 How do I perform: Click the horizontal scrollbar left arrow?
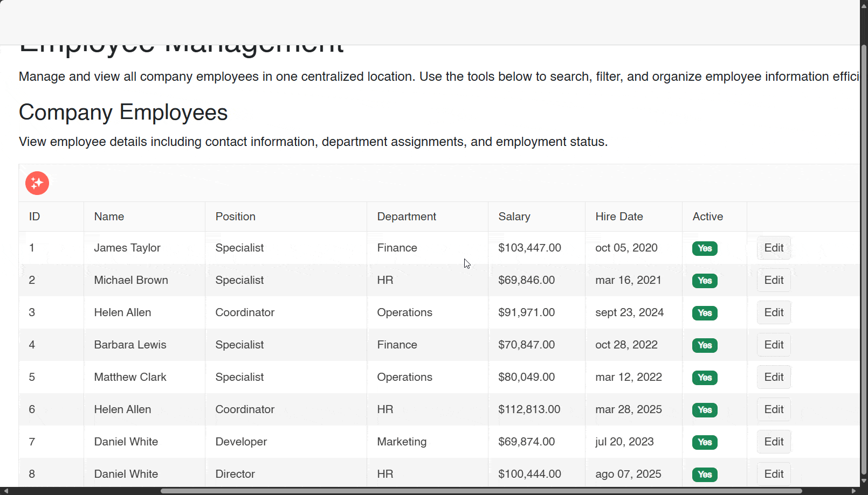(x=6, y=491)
